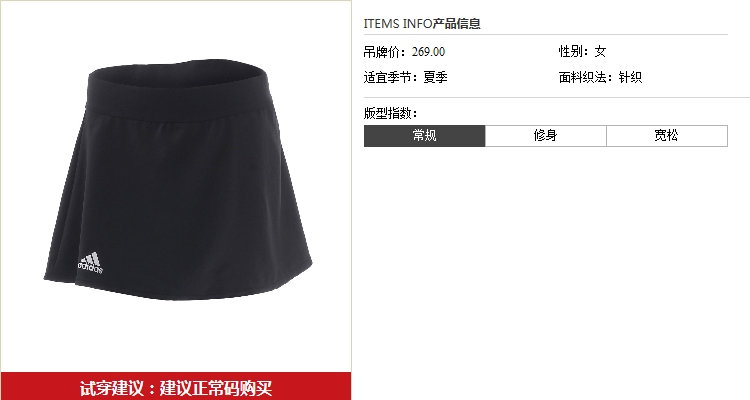Select the 修身 fit option

[x=546, y=136]
